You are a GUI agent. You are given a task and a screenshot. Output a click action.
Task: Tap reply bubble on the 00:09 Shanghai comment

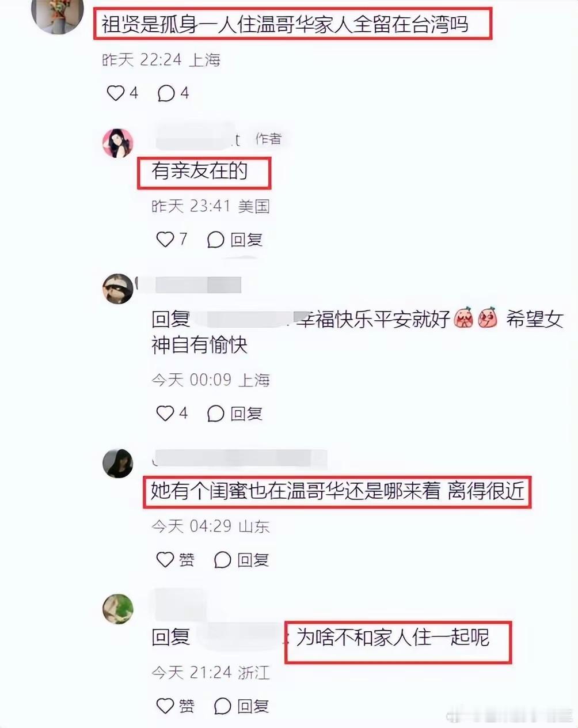click(x=215, y=414)
